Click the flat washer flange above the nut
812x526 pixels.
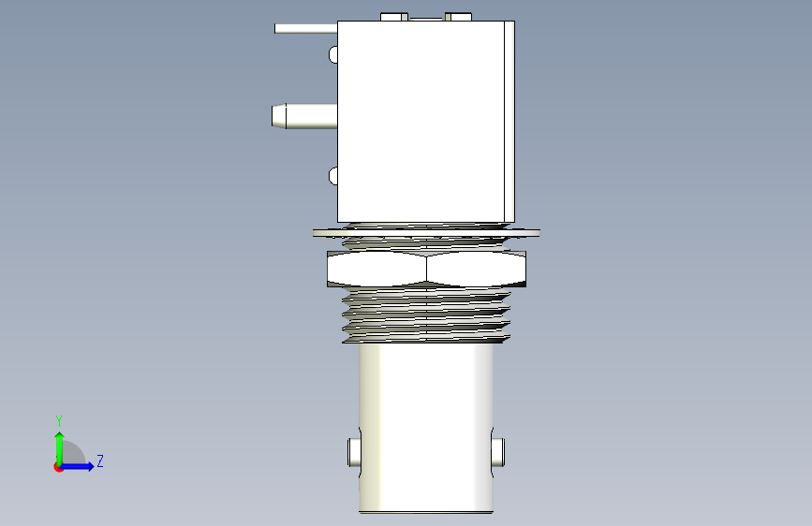(x=426, y=233)
